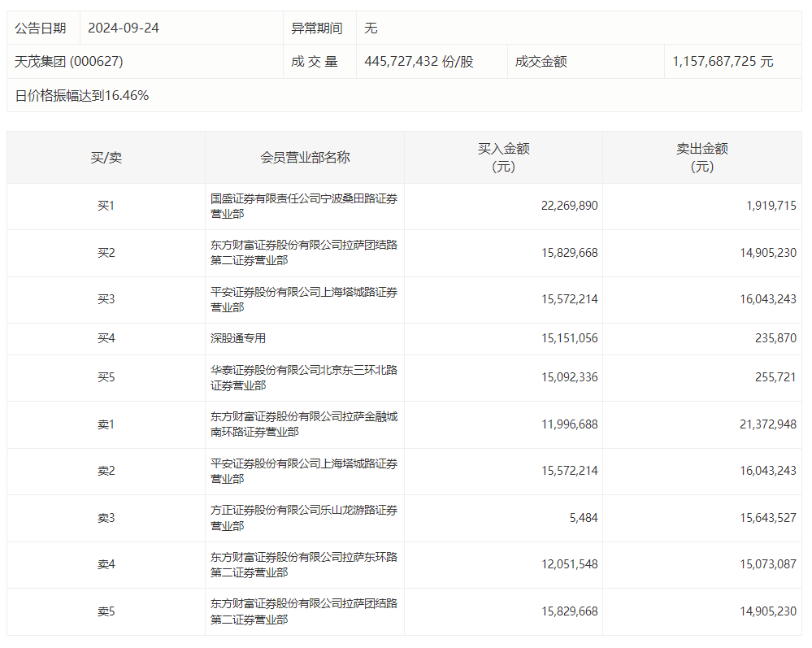Click 东方财富拉萨团结路第二证券营业部 in row 卖5
Viewport: 812px width, 648px height.
[304, 611]
